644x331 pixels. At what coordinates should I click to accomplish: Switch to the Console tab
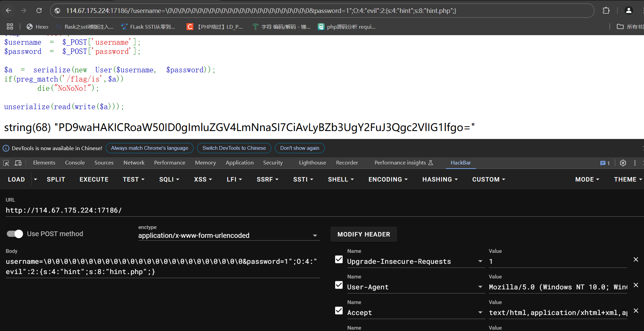click(75, 163)
